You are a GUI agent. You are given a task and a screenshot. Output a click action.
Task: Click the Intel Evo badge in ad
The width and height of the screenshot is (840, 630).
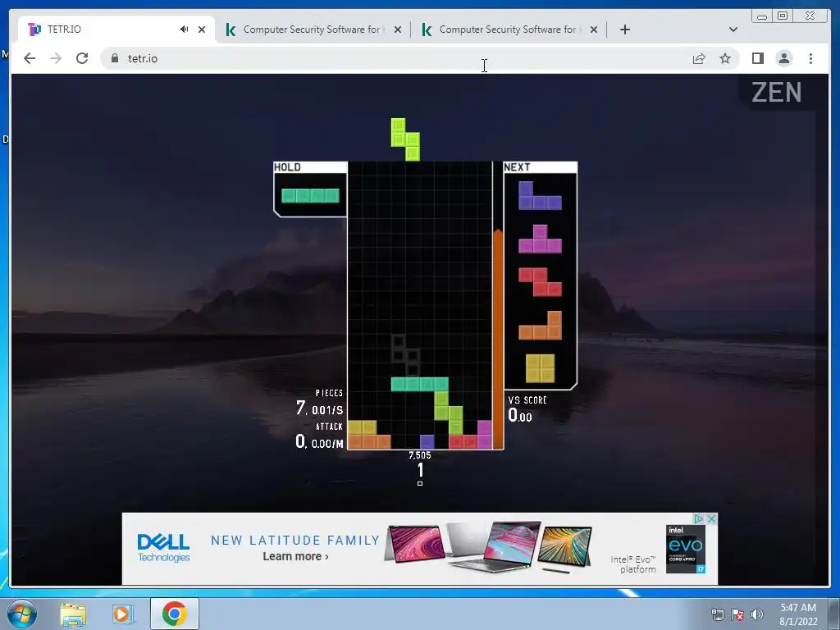(x=686, y=549)
